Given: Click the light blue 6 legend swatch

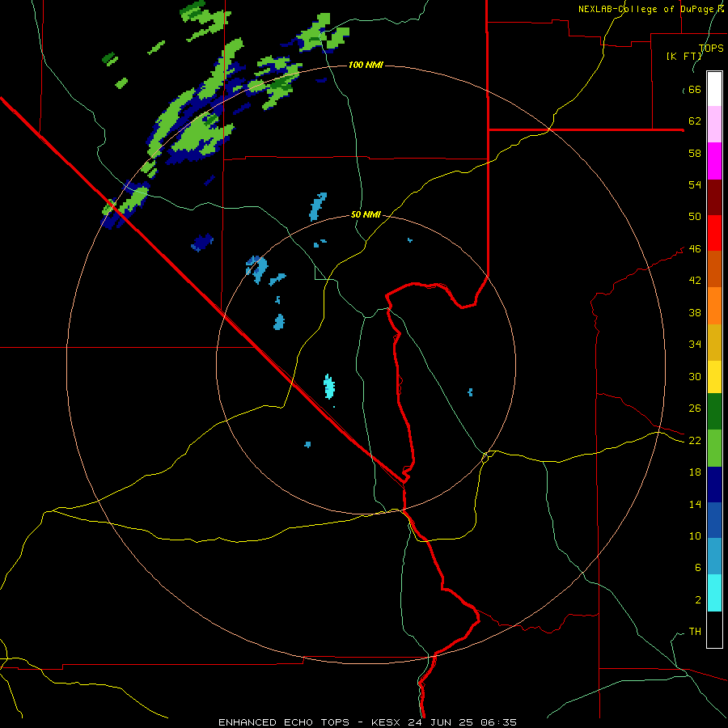Looking at the screenshot, I should click(714, 557).
